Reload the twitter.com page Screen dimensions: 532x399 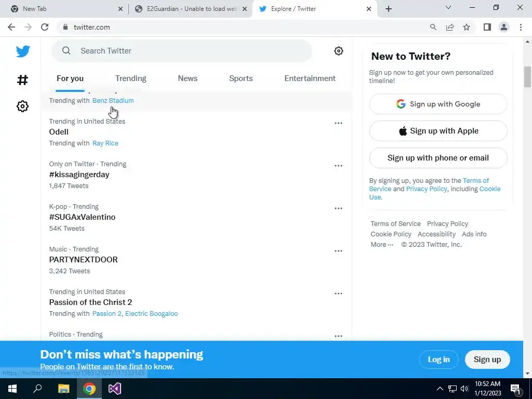[45, 27]
